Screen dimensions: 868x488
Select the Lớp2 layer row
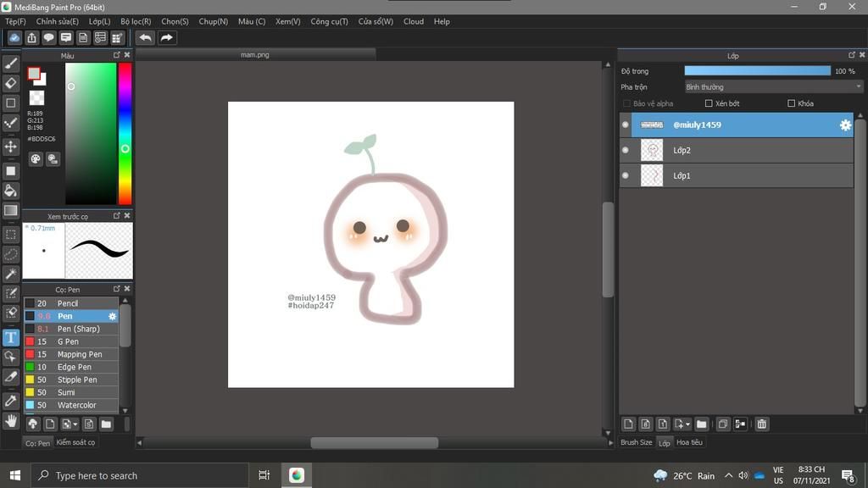tap(737, 150)
